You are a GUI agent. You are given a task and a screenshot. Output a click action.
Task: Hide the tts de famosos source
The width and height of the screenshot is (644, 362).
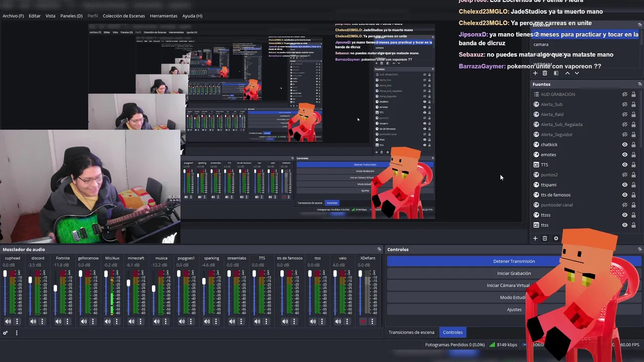(x=625, y=195)
